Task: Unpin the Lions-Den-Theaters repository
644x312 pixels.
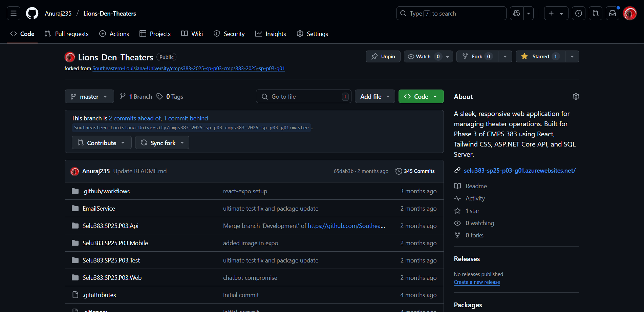Action: [383, 57]
